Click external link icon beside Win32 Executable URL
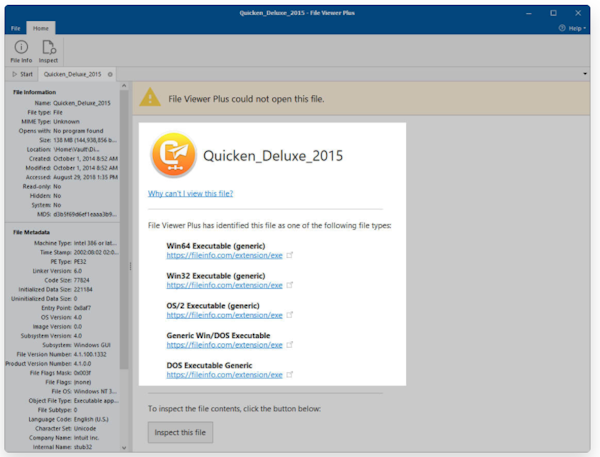The width and height of the screenshot is (600, 457). (x=290, y=285)
